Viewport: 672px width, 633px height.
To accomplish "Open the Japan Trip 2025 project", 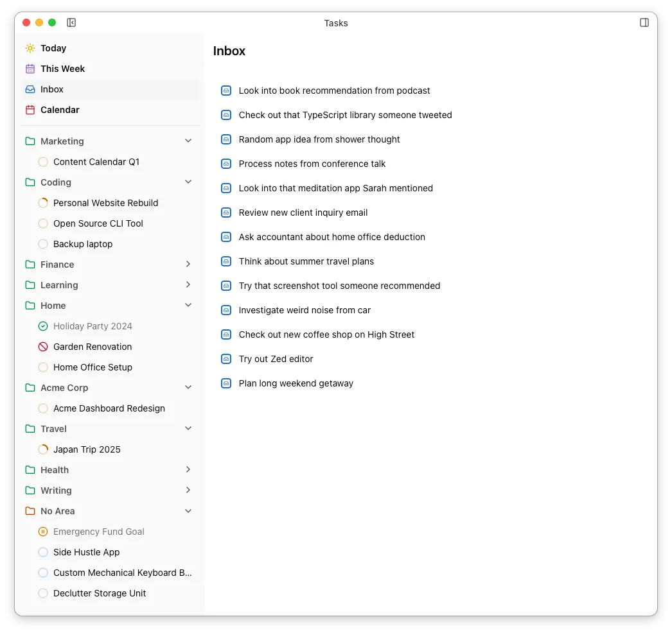I will click(87, 449).
